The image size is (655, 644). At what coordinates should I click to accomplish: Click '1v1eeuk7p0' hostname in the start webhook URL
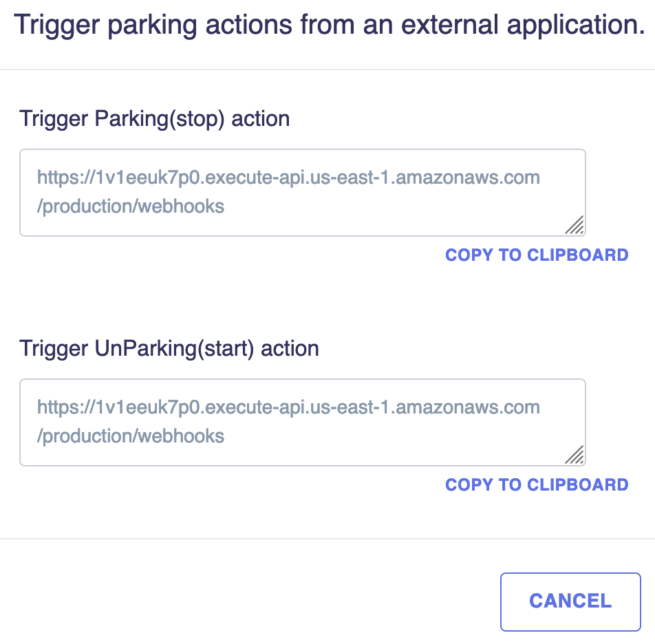pyautogui.click(x=148, y=407)
